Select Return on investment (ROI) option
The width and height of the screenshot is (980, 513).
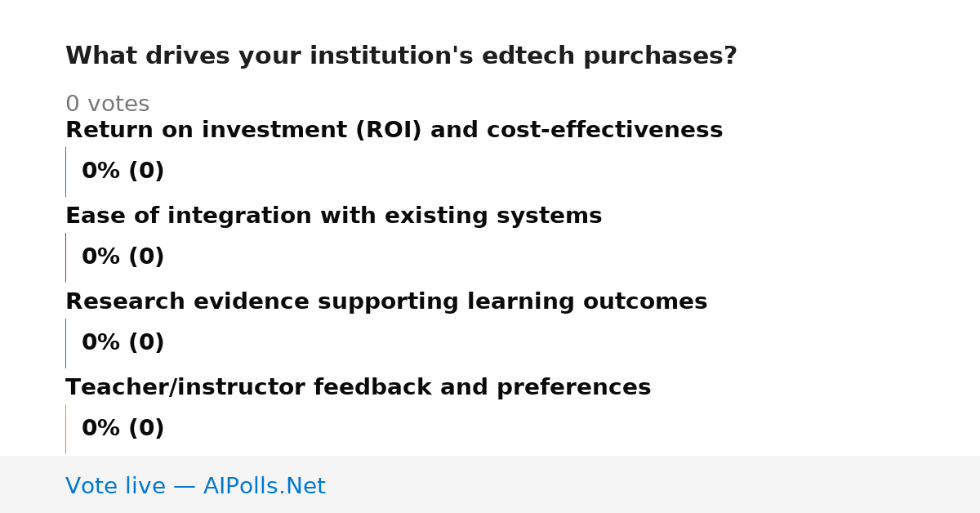(394, 131)
